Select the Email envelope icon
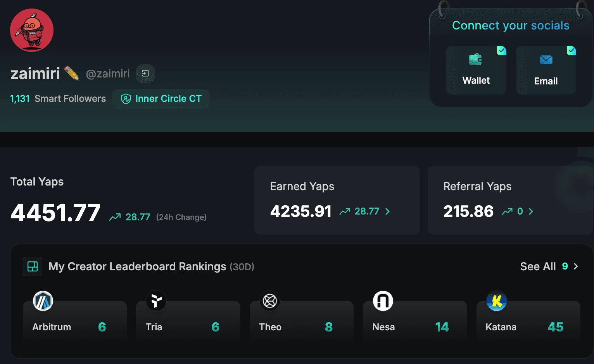 coord(546,60)
